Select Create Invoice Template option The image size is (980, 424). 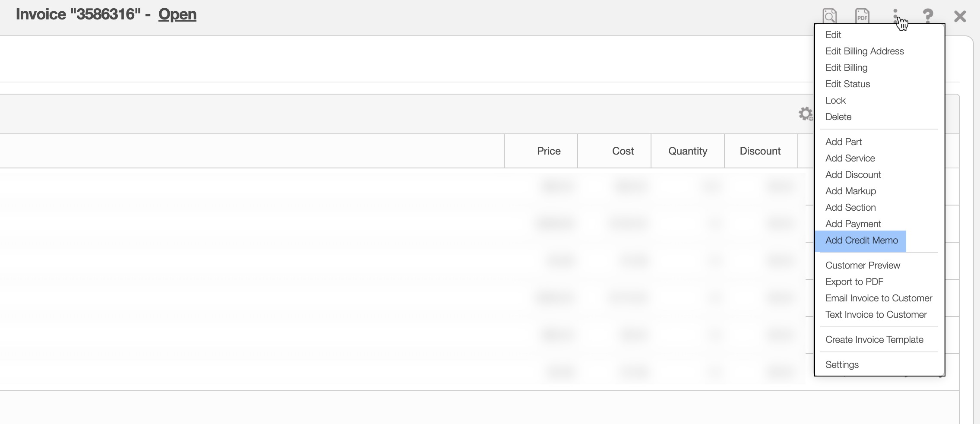[x=874, y=340]
